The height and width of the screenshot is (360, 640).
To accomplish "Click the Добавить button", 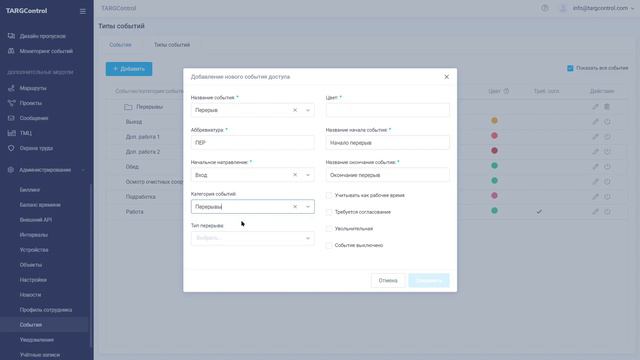I will point(129,69).
